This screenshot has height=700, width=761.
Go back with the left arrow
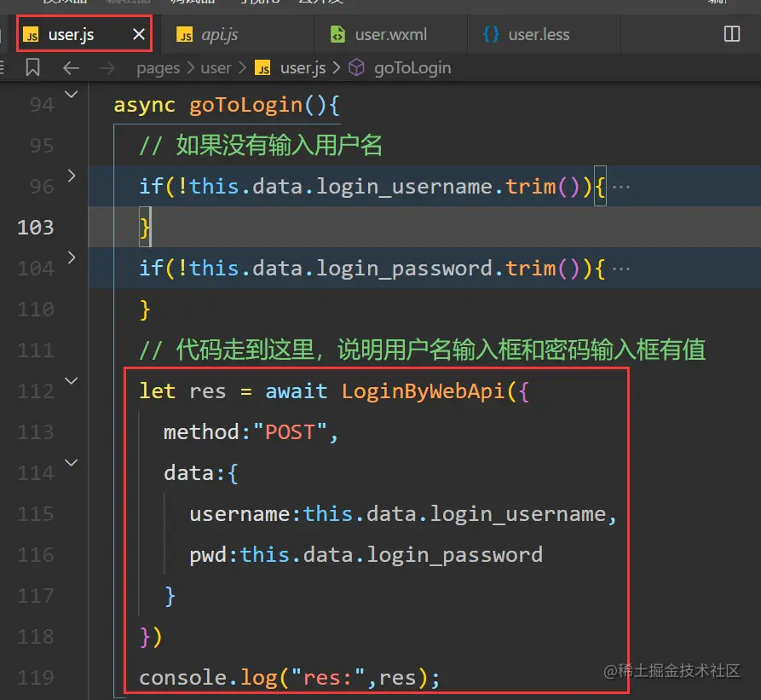click(x=72, y=68)
